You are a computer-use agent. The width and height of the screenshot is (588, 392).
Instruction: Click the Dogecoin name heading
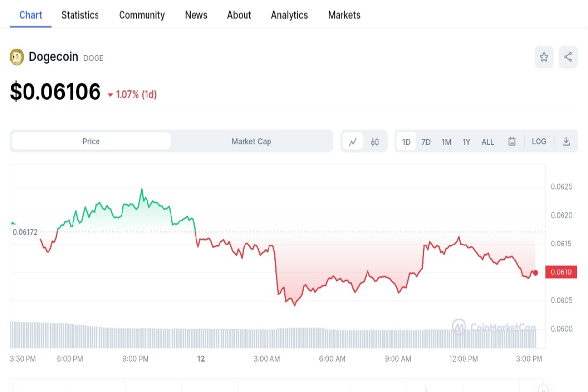53,57
